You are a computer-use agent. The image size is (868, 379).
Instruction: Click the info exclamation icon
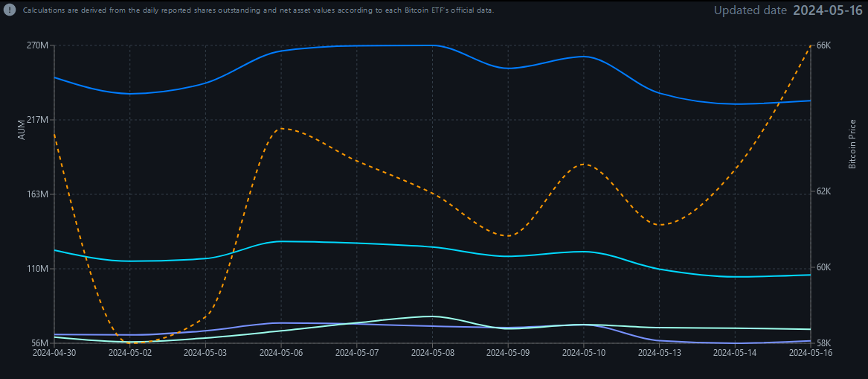10,10
